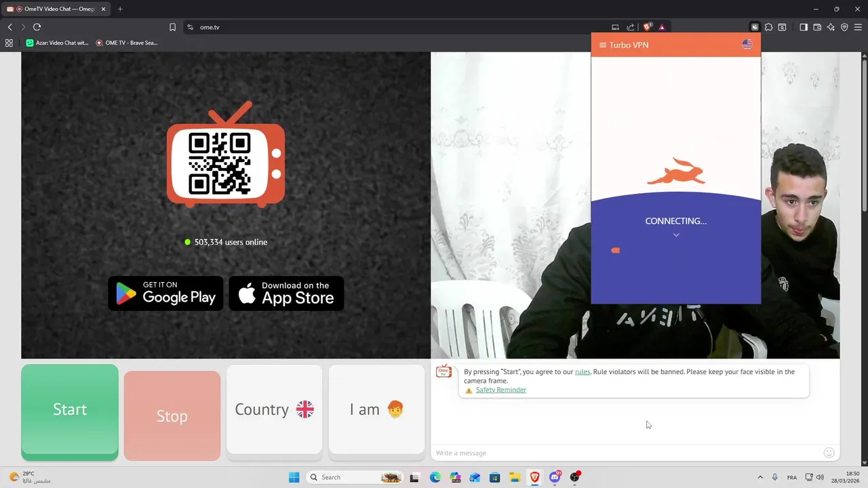View site information icon next to ome.tv
Image resolution: width=868 pixels, height=488 pixels.
[190, 27]
